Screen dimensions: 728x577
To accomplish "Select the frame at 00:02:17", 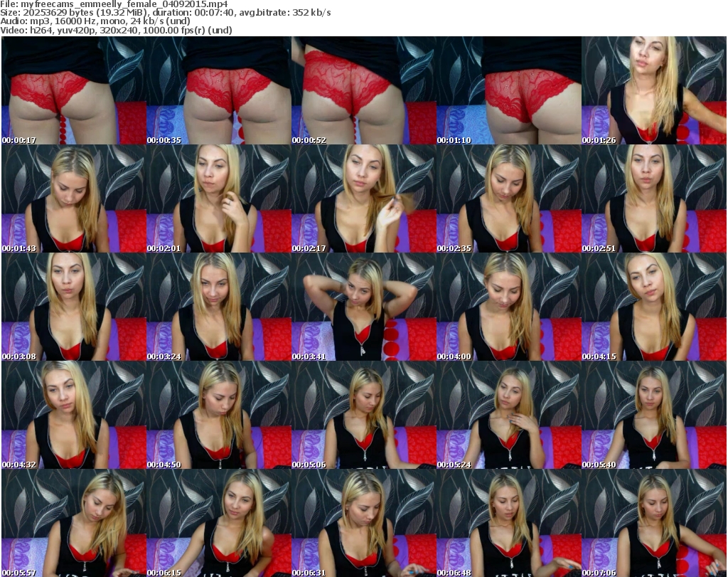I will 363,198.
